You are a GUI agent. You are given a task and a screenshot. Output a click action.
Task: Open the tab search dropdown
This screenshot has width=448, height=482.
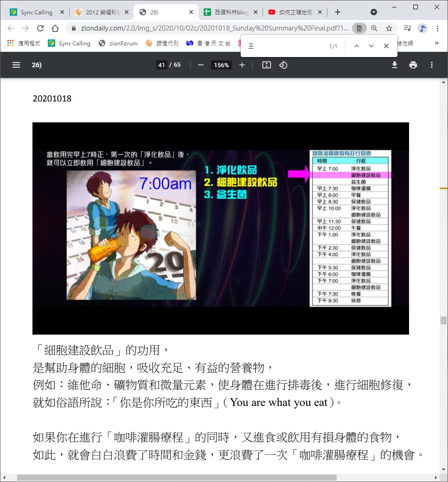[373, 13]
